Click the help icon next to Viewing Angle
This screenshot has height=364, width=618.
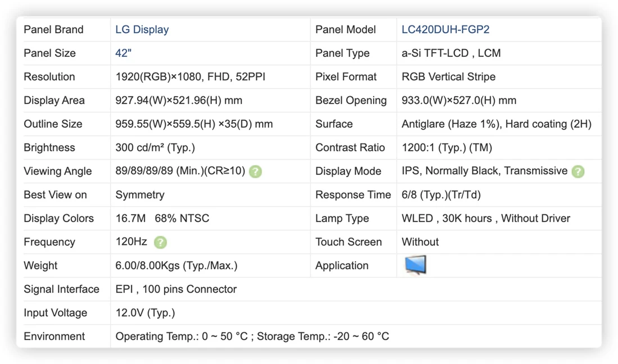(x=256, y=171)
